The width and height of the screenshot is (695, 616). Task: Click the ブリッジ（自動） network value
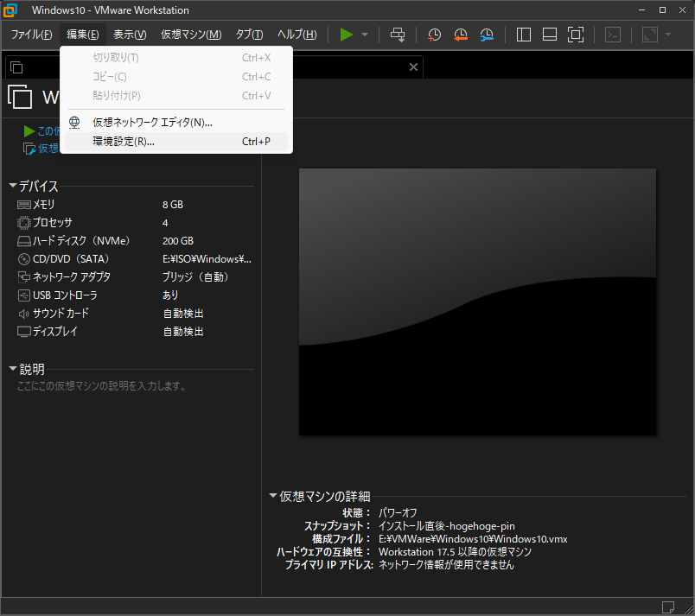click(195, 277)
